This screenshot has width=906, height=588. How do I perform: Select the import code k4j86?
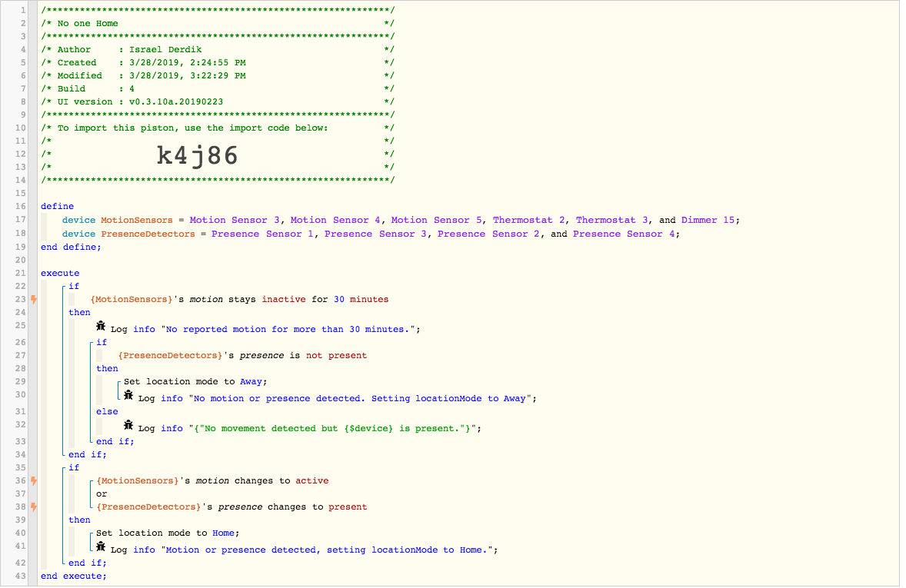(198, 155)
